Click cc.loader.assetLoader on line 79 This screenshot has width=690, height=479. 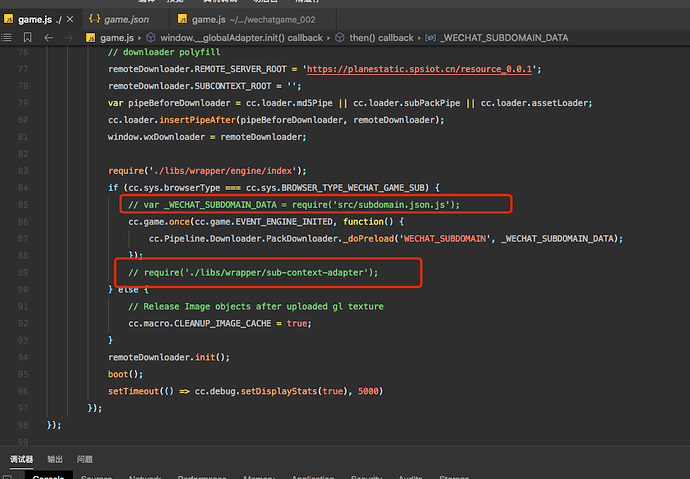pos(535,103)
